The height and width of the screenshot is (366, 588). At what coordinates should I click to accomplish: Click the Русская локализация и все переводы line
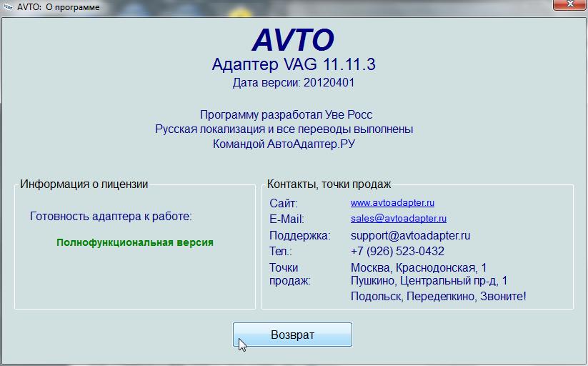[284, 129]
